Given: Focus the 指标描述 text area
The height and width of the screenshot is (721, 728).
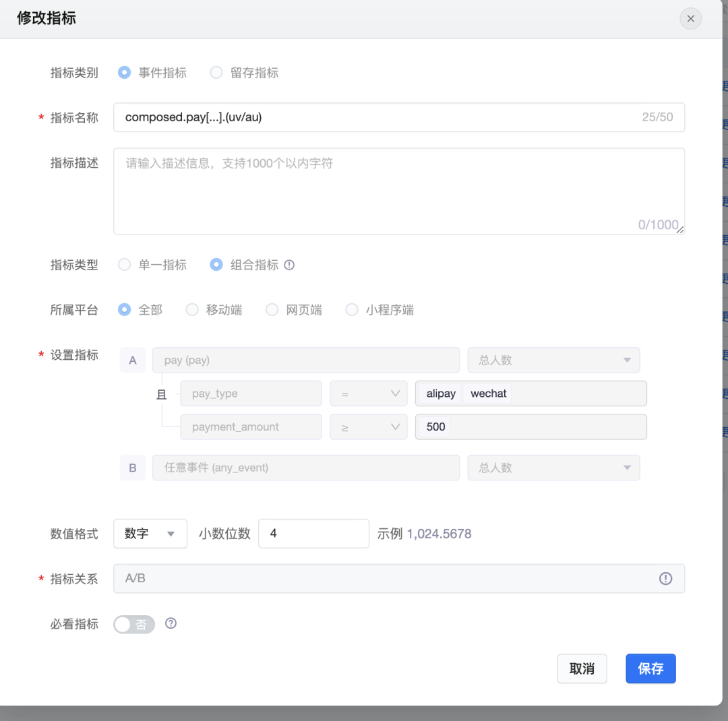Looking at the screenshot, I should 398,191.
